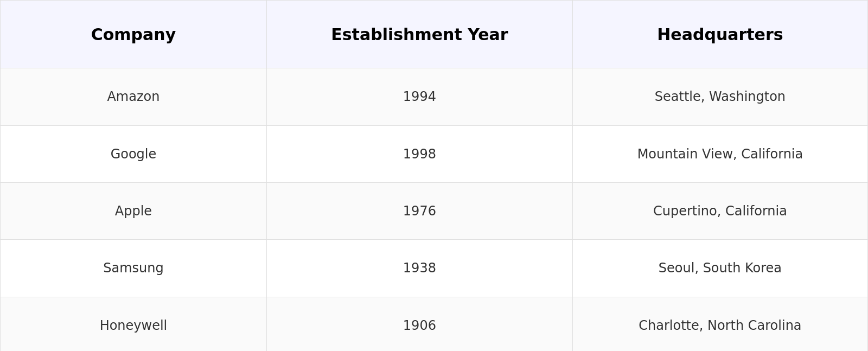This screenshot has height=351, width=868.
Task: Select the 1998 year cell
Action: (419, 154)
